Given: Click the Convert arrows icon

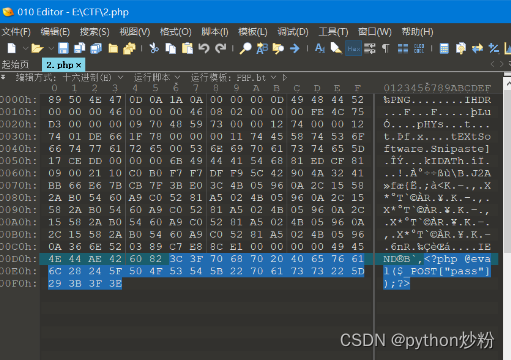Looking at the screenshot, I should tap(477, 49).
